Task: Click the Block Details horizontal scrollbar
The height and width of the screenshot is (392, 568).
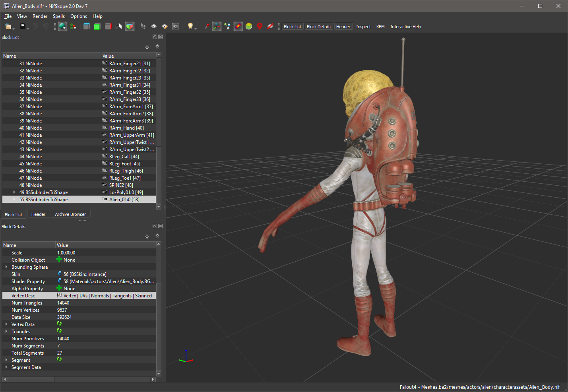Action: coord(79,379)
